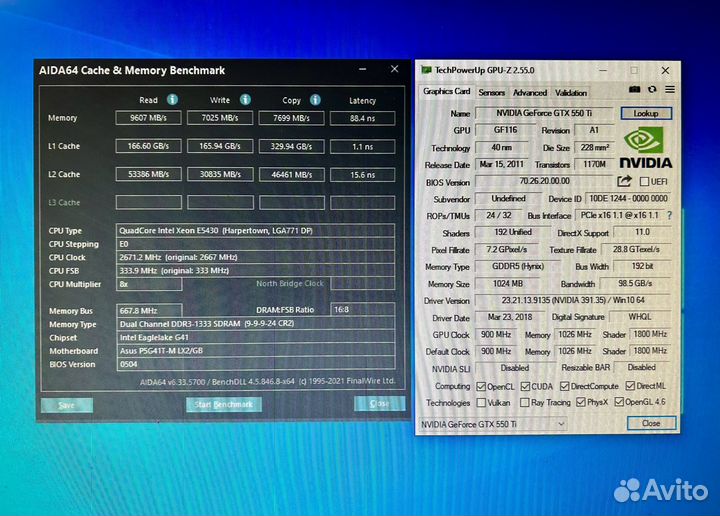Click L2 Cache latency 15.6 ns
The image size is (720, 516).
[x=362, y=175]
